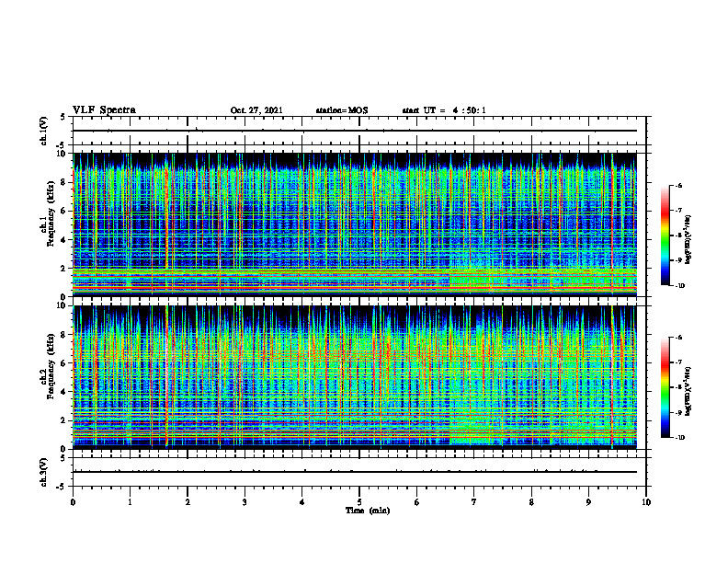728x563 pixels.
Task: Click the ch.1 color bar "-6" label
Action: pyautogui.click(x=678, y=186)
